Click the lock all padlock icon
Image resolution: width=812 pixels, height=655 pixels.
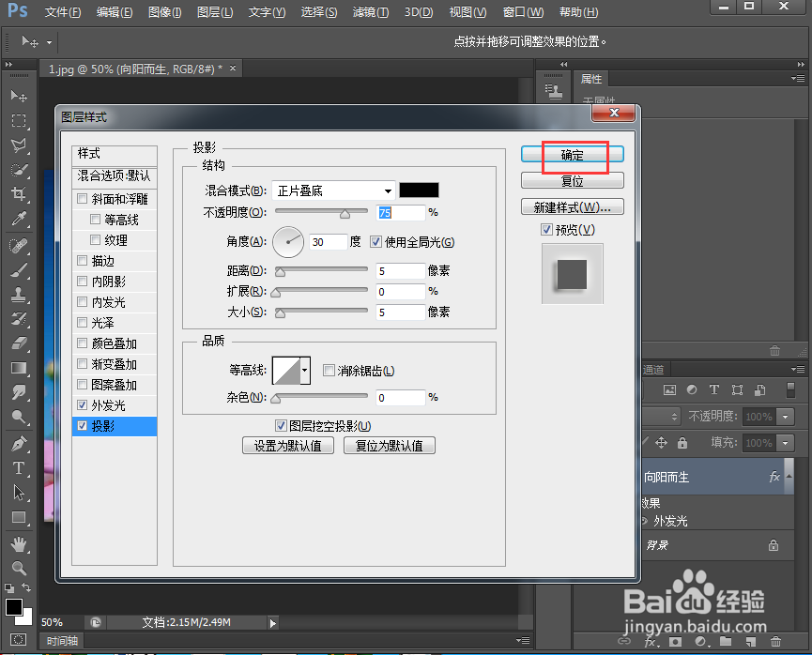(682, 443)
